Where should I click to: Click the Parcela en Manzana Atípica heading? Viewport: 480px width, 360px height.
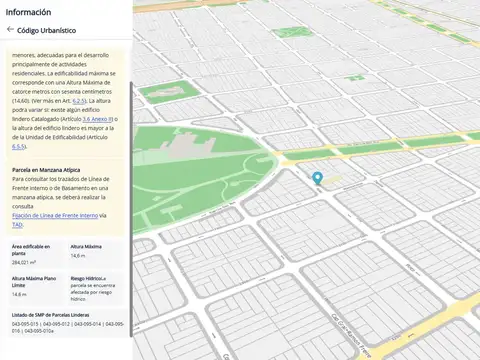pos(46,170)
